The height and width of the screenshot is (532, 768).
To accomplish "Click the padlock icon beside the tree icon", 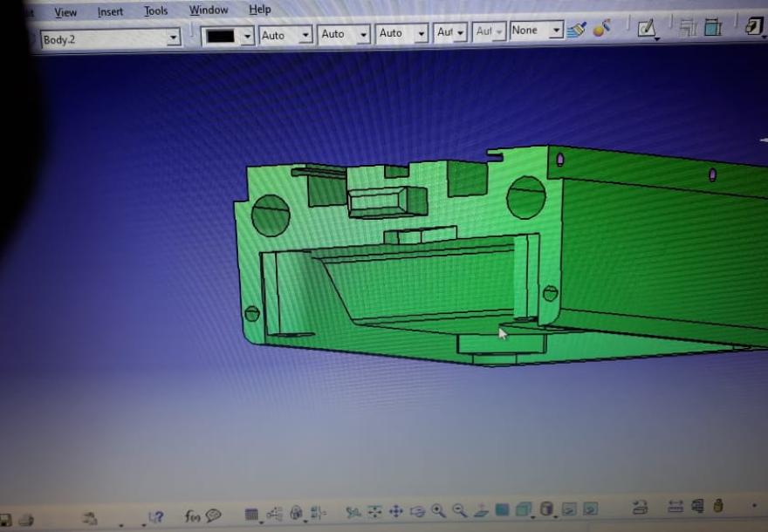I will tap(296, 513).
